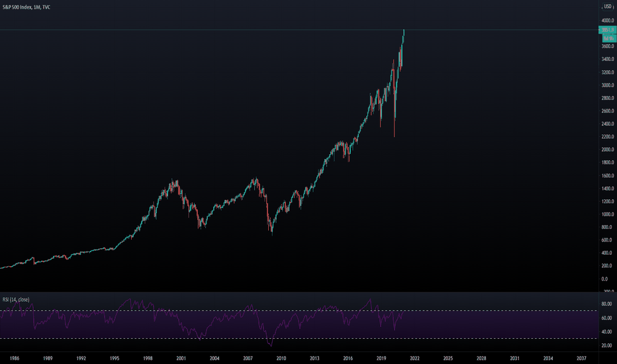Click the 600.0 price scale label
Screen dimensions: 617x364
(x=607, y=240)
